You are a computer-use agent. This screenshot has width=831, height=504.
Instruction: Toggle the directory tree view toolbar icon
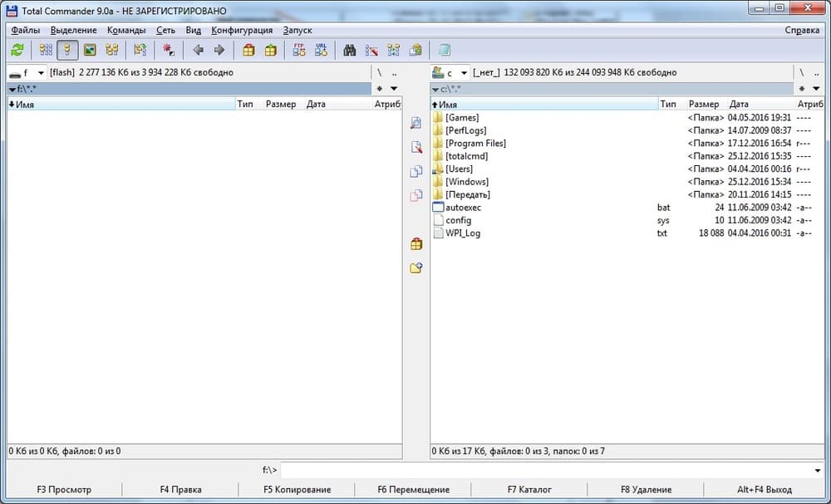pos(112,51)
